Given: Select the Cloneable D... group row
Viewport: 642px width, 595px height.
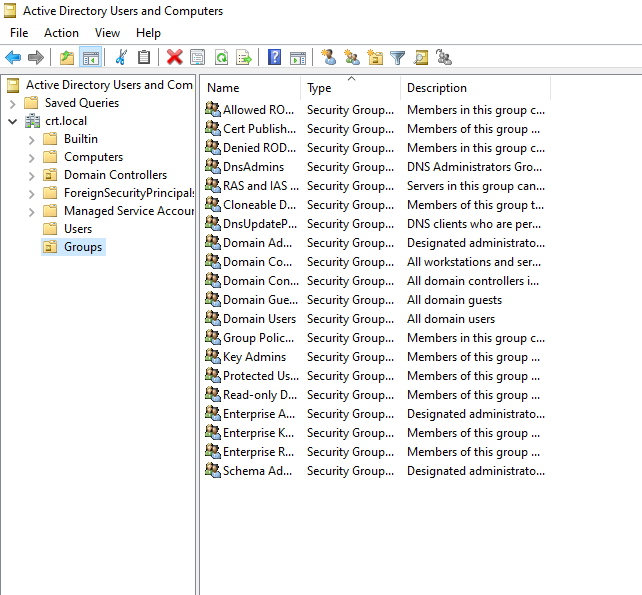Looking at the screenshot, I should (x=375, y=204).
